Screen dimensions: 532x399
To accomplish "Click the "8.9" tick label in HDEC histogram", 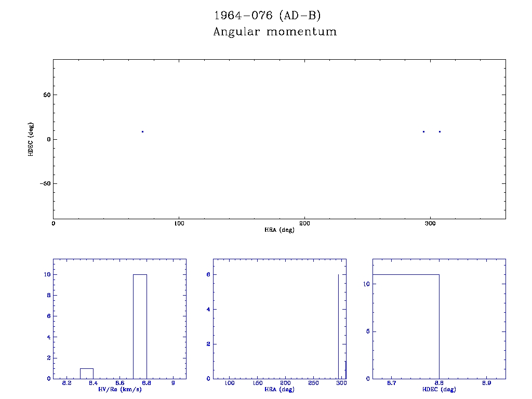I will click(486, 383).
